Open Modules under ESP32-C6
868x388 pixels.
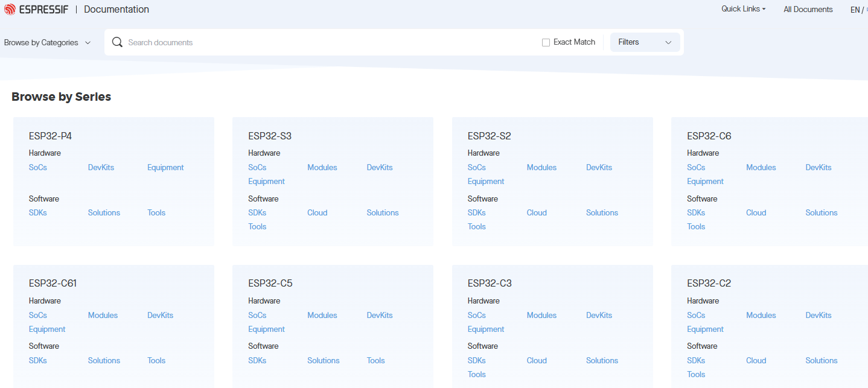[761, 167]
